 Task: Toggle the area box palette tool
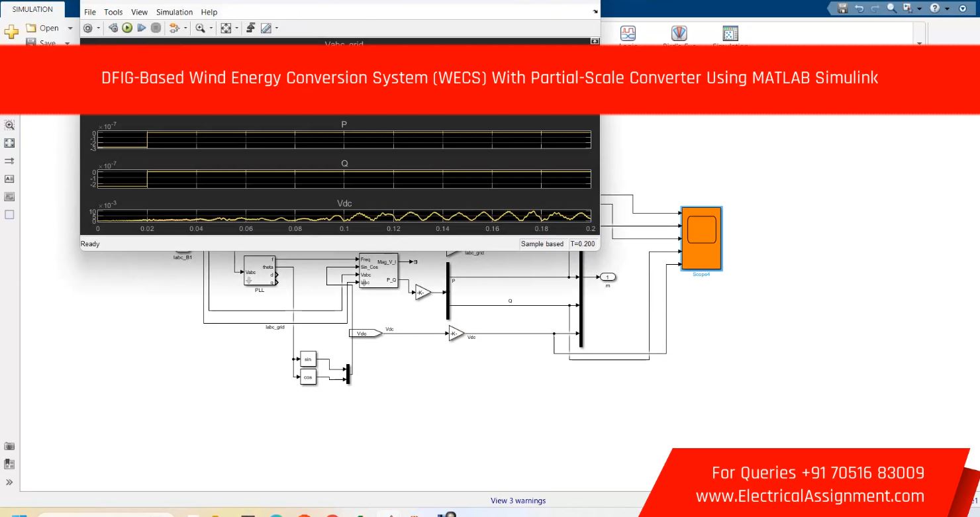tap(9, 214)
